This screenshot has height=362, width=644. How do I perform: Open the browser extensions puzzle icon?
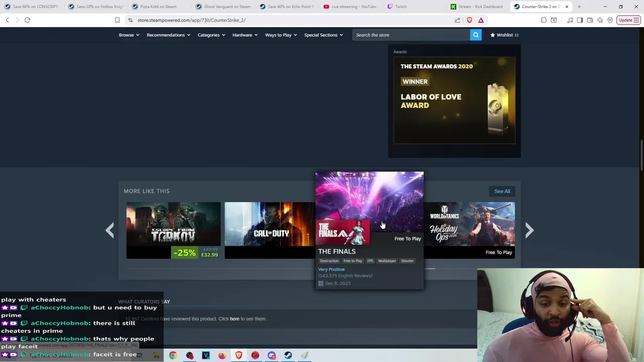544,20
